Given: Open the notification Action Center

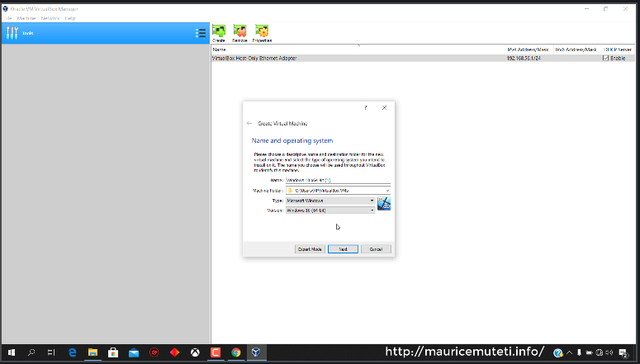Looking at the screenshot, I should [623, 352].
